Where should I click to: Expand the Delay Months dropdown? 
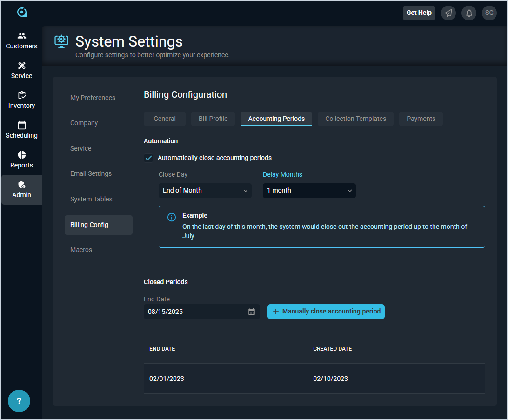[309, 191]
